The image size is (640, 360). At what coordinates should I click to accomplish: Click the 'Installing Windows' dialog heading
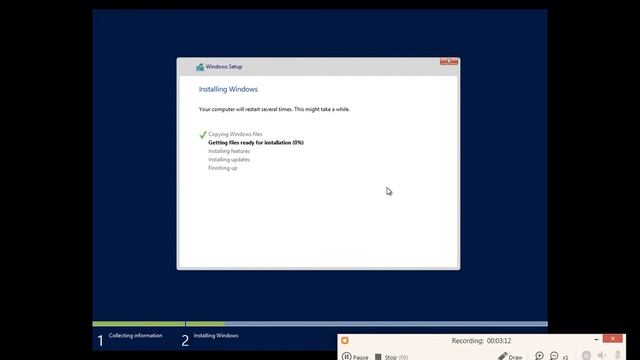pyautogui.click(x=228, y=89)
